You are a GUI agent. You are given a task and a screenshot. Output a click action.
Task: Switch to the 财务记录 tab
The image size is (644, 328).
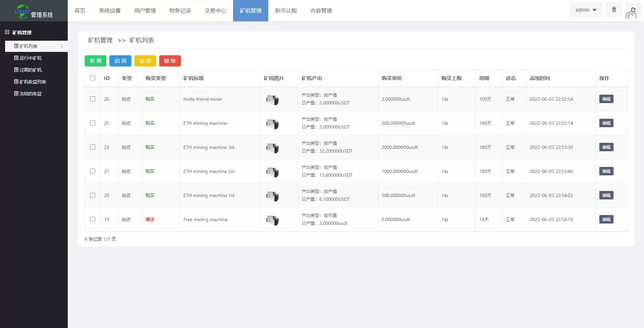[x=180, y=11]
